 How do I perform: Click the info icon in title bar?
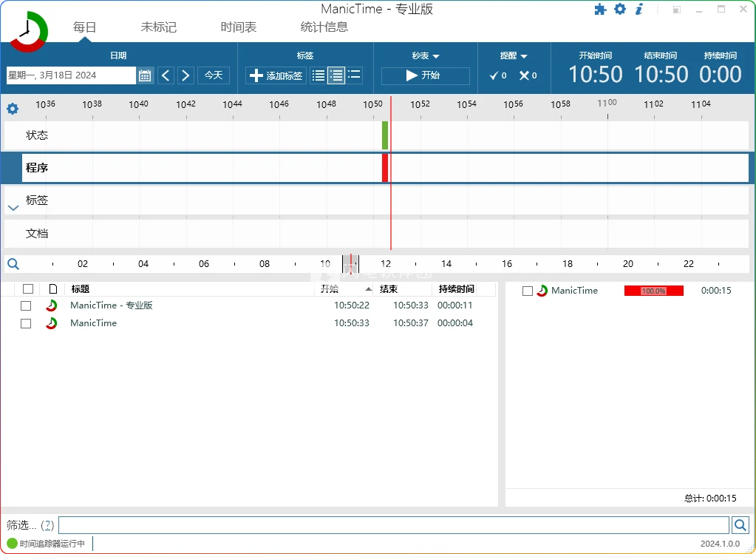pyautogui.click(x=639, y=10)
